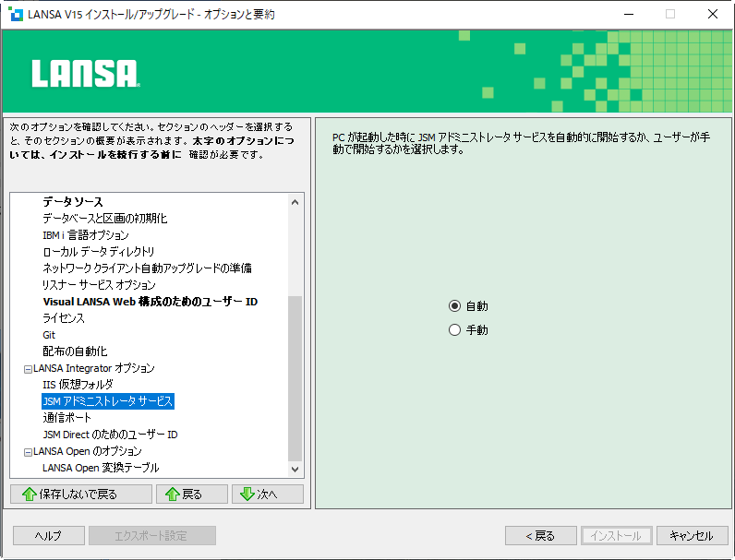Select データベースと区画の初期化 item
Image resolution: width=735 pixels, height=560 pixels.
point(105,219)
